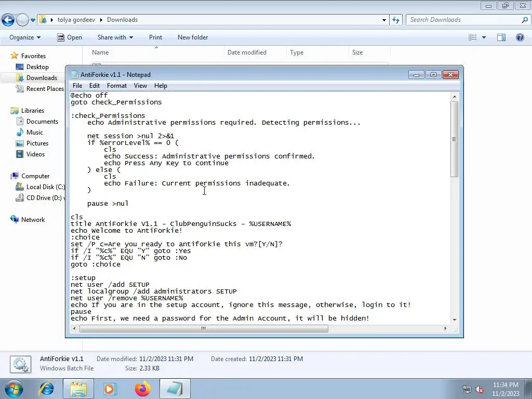Launch Firefox from taskbar
The image size is (532, 399).
point(142,389)
